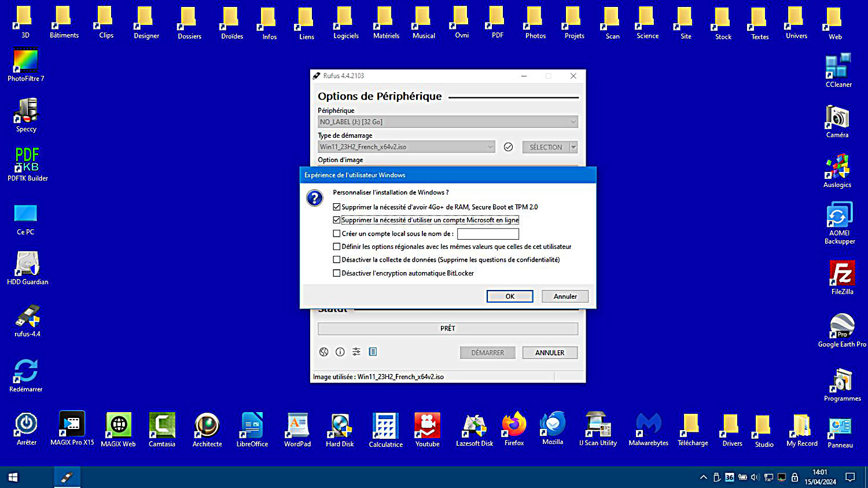Click the DÉMARRER button in Rufus
Image resolution: width=868 pixels, height=488 pixels.
487,353
